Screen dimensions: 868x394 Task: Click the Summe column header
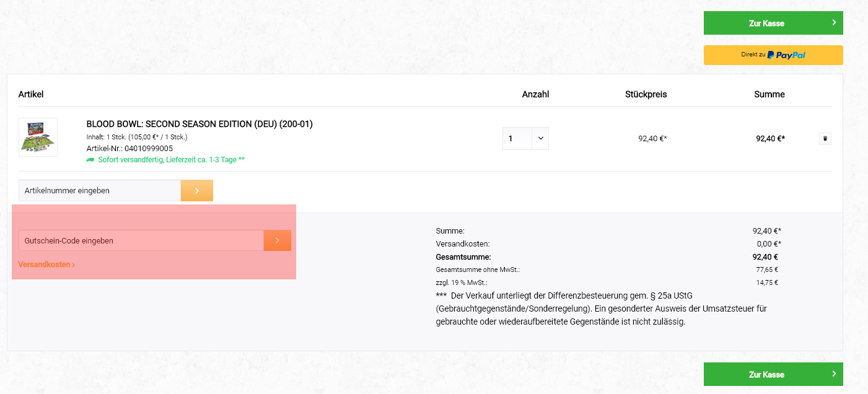click(769, 94)
